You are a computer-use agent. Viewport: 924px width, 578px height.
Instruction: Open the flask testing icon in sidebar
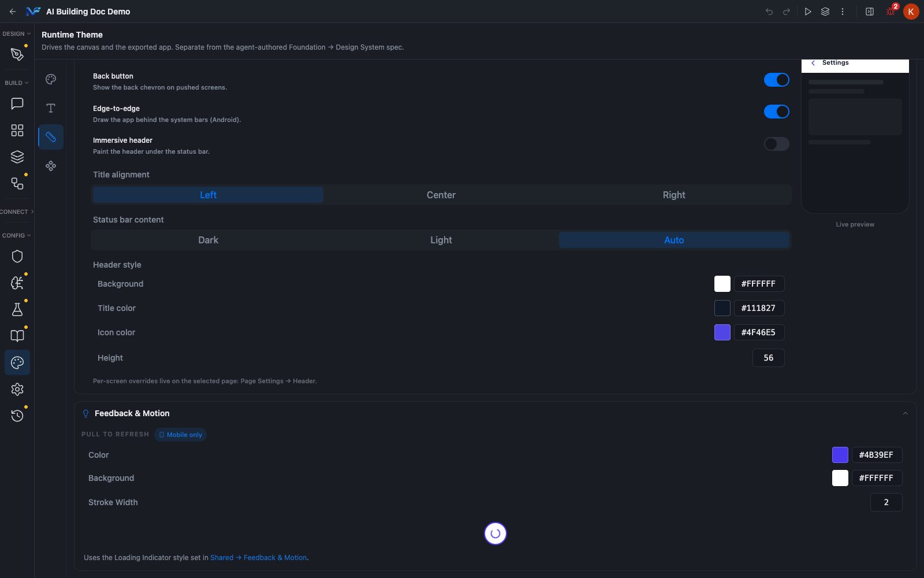[x=17, y=309]
